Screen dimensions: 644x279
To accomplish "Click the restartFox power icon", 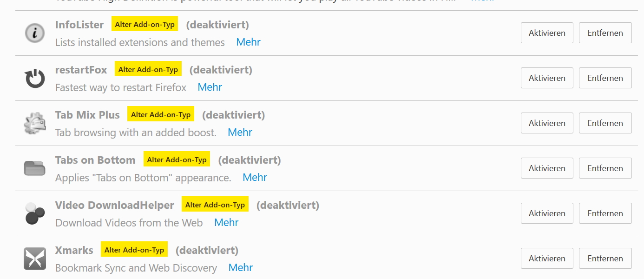I will 34,78.
